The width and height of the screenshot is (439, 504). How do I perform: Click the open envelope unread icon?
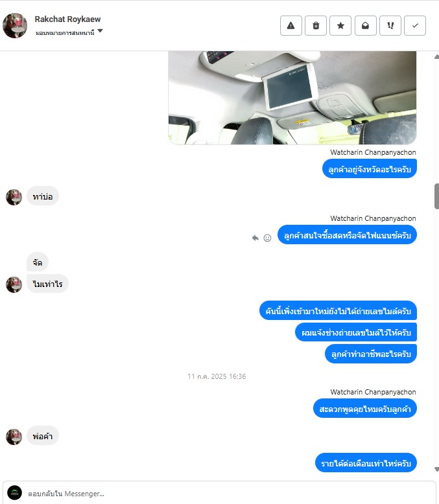[365, 25]
